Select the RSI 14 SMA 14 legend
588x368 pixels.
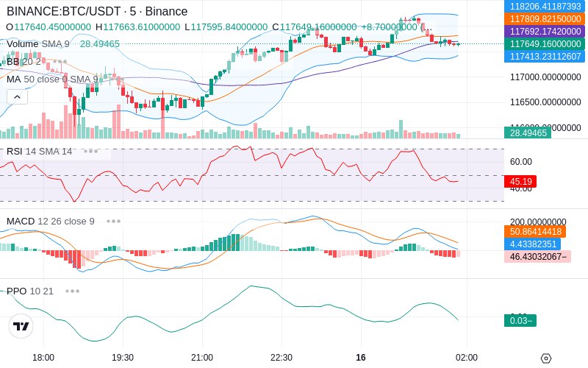tap(40, 152)
